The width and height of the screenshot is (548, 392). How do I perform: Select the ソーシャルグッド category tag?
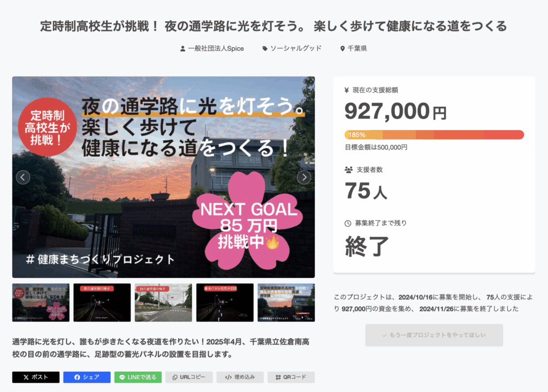tap(292, 49)
